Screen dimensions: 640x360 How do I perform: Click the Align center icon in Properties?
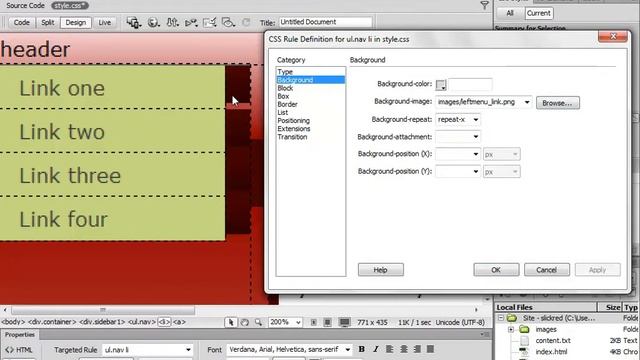(404, 349)
